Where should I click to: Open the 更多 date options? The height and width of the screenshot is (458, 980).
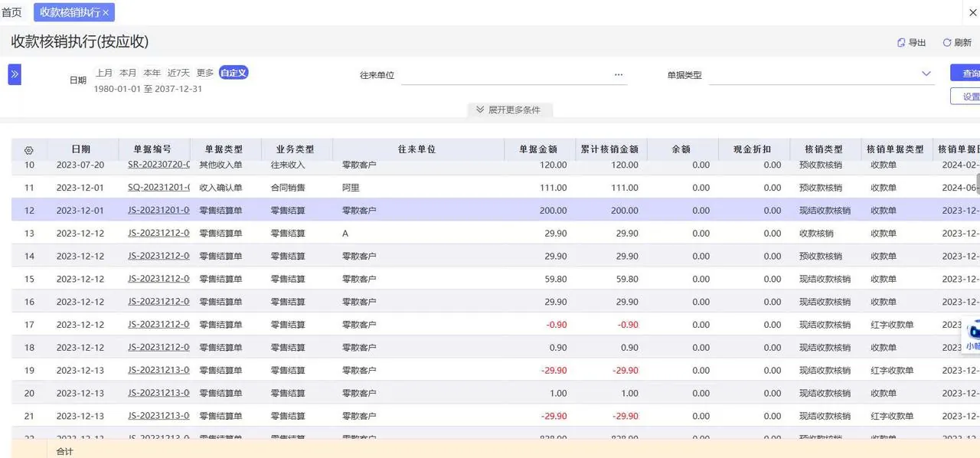(x=205, y=73)
